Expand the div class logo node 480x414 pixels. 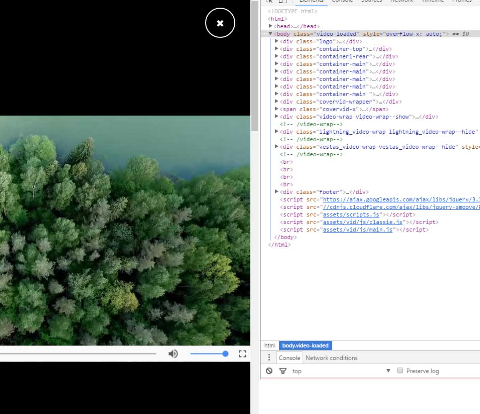point(277,41)
